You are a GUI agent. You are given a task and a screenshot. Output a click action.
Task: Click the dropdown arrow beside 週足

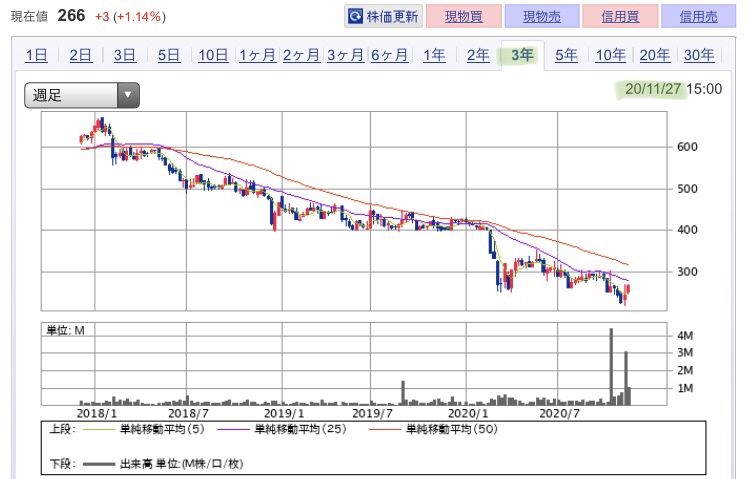pyautogui.click(x=128, y=95)
